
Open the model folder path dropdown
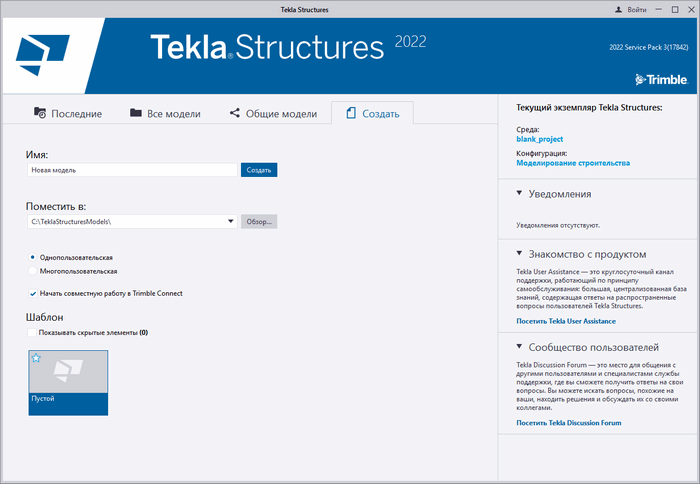[x=231, y=221]
